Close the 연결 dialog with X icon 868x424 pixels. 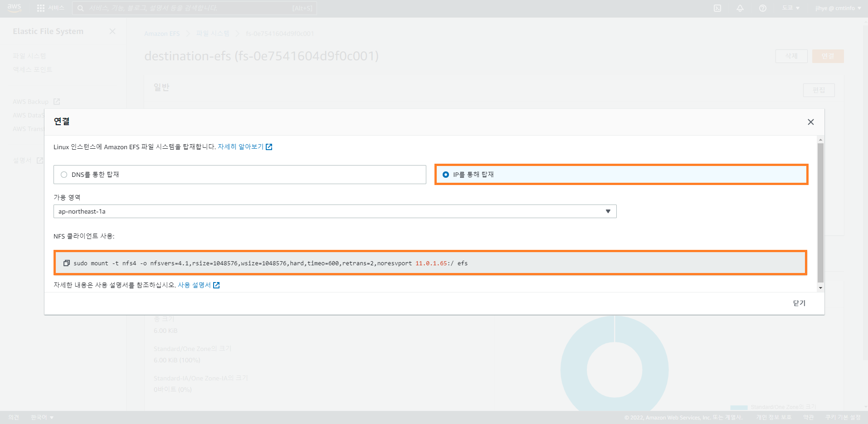811,122
